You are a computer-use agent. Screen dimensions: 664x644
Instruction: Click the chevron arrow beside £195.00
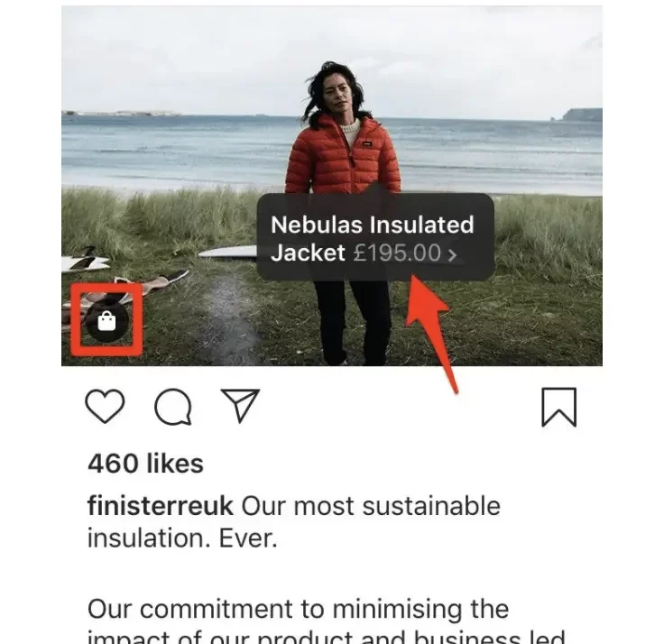pos(452,255)
